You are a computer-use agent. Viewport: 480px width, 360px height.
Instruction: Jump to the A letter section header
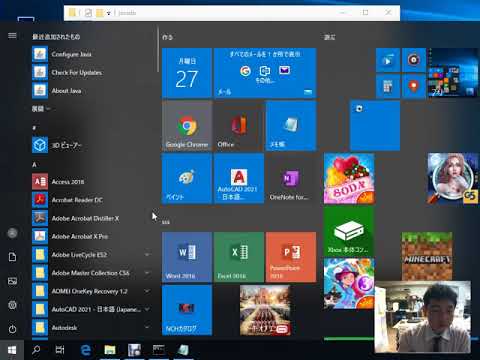point(34,165)
